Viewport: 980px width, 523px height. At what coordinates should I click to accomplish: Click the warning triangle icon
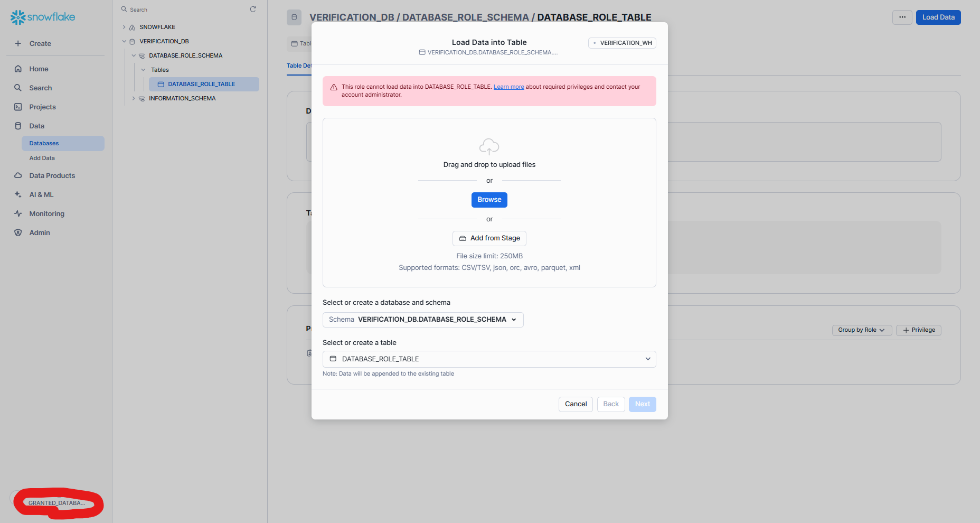pos(334,88)
